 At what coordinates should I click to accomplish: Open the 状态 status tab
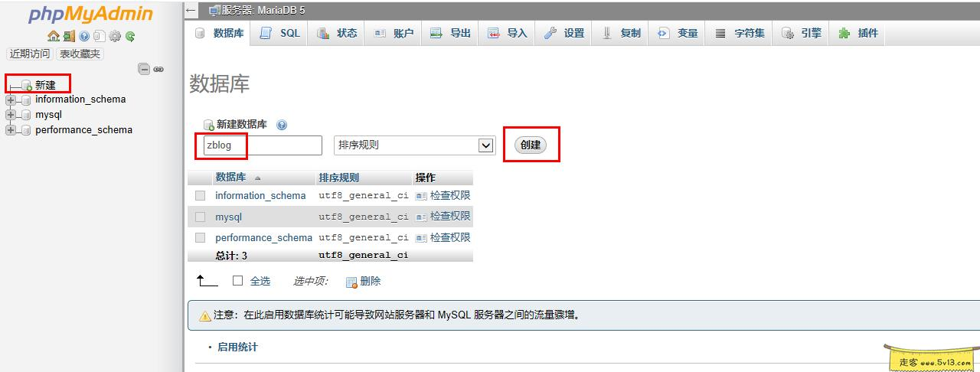[337, 33]
